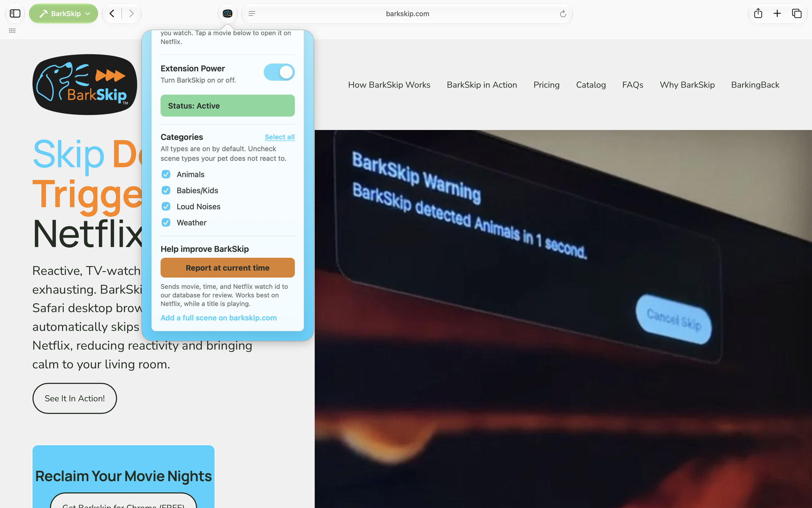The width and height of the screenshot is (812, 508).
Task: Open BarkingBack page
Action: tap(755, 85)
